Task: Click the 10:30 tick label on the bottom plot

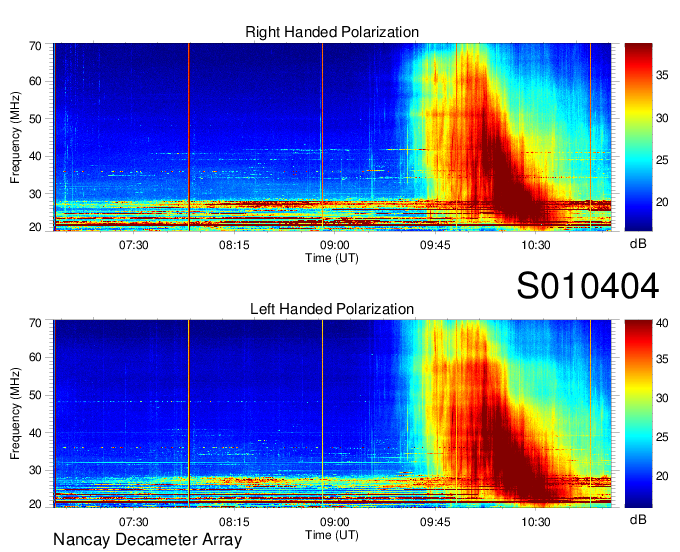Action: coord(536,522)
